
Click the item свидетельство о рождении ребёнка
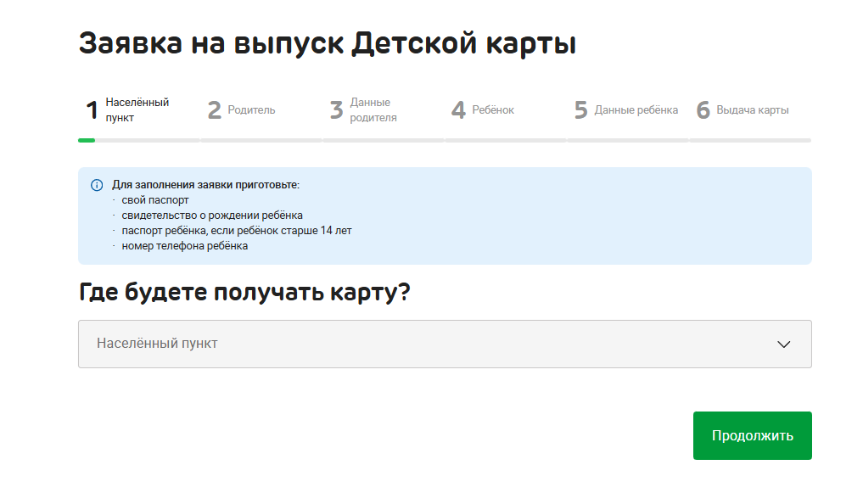point(212,216)
